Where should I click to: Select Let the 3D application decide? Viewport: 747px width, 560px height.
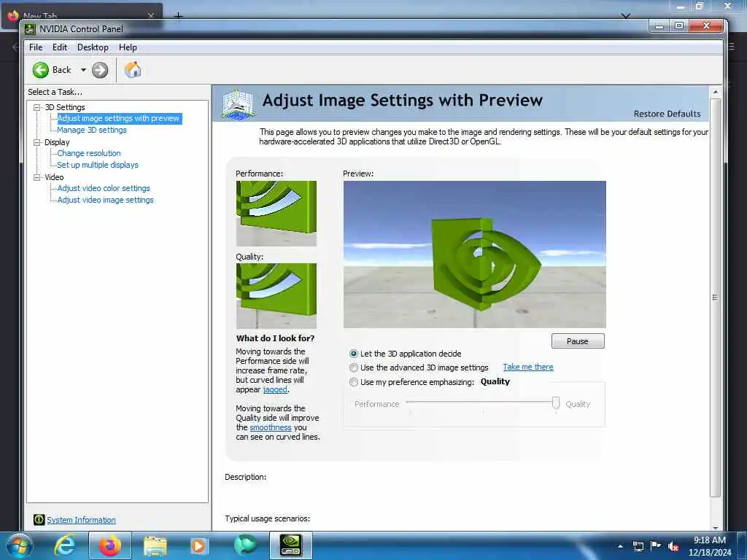(x=354, y=354)
